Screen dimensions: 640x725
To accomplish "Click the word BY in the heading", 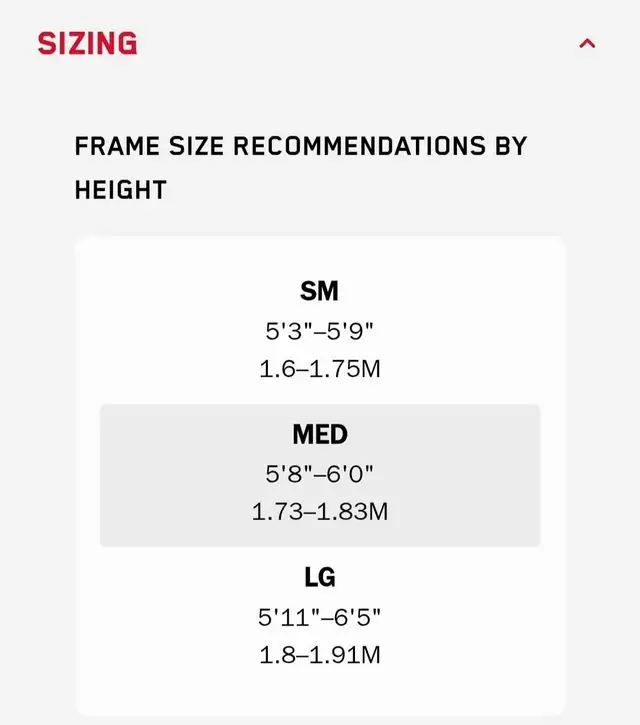I will (x=511, y=146).
